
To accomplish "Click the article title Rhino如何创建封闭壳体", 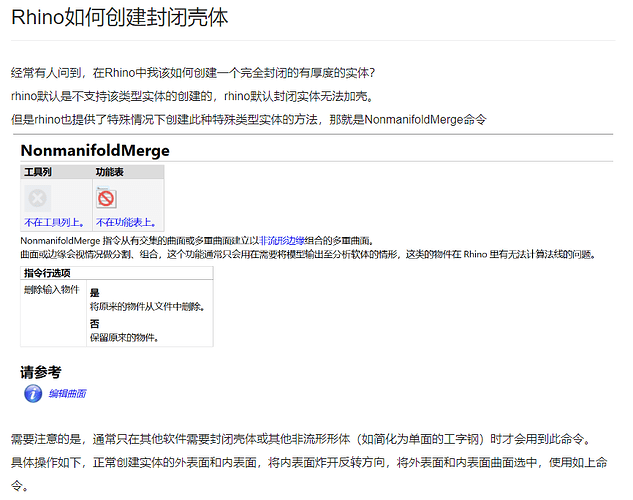I will pyautogui.click(x=119, y=18).
